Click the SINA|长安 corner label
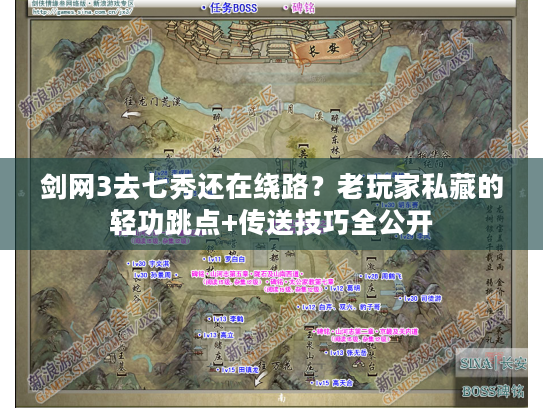543x408 pixels. [x=493, y=363]
